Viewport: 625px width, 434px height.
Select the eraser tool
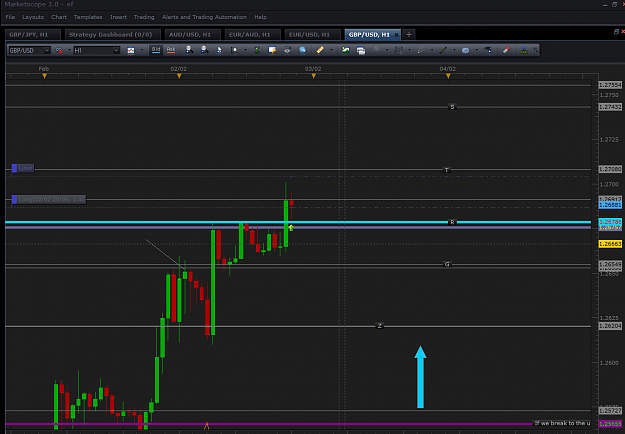[506, 50]
